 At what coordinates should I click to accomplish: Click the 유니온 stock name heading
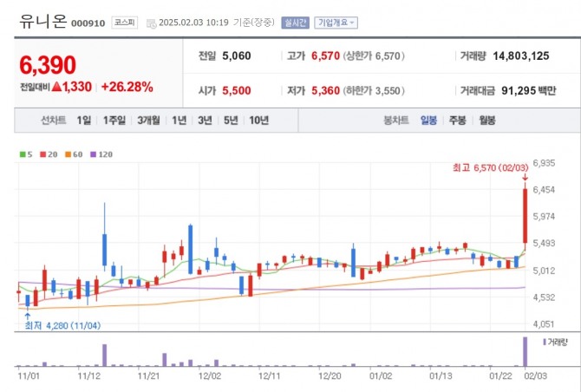[40, 23]
